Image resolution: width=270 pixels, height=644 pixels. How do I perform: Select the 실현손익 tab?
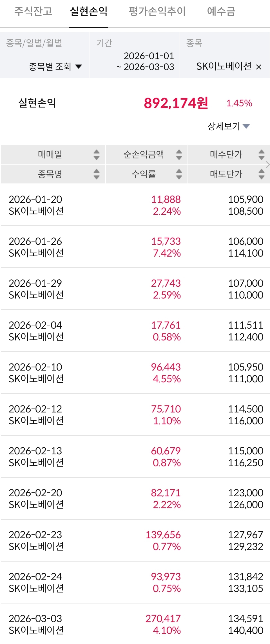[88, 12]
